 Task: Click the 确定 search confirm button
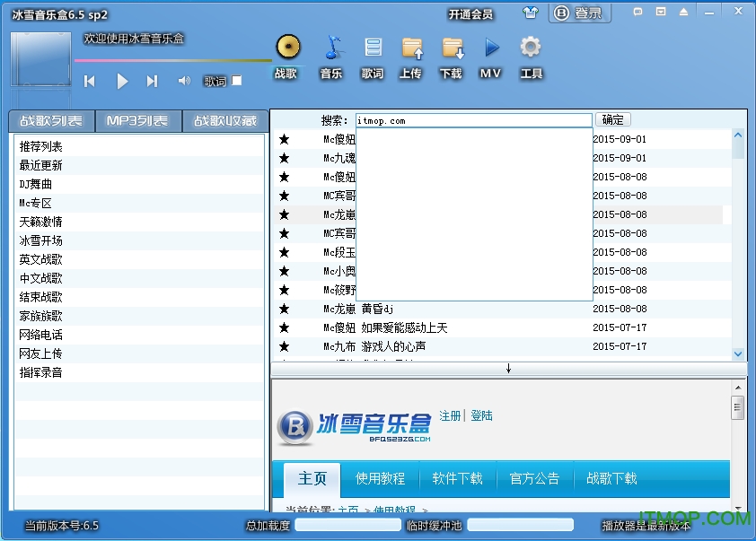[x=613, y=120]
